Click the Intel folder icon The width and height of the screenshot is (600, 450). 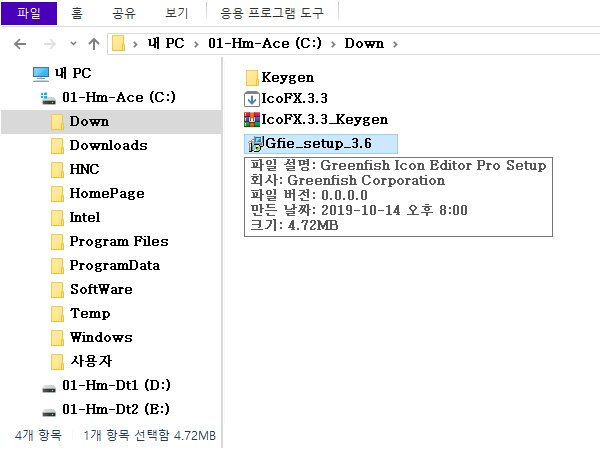pyautogui.click(x=57, y=218)
